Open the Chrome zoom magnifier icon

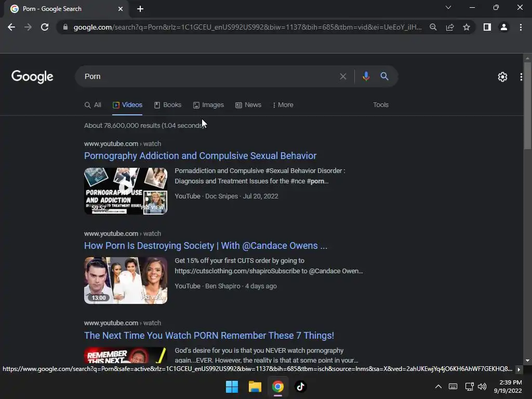433,27
